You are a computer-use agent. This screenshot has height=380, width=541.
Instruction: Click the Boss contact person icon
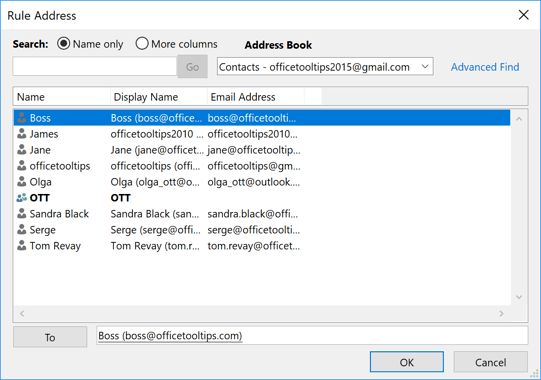pyautogui.click(x=22, y=118)
